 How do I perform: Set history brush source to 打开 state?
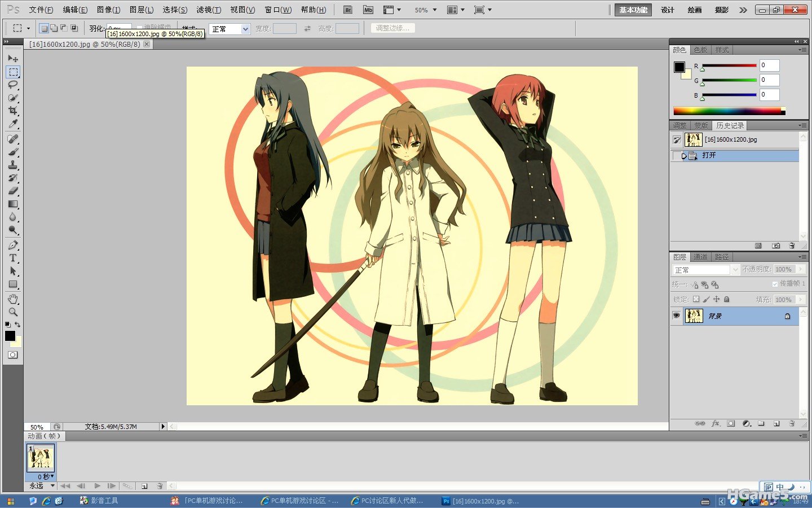677,156
